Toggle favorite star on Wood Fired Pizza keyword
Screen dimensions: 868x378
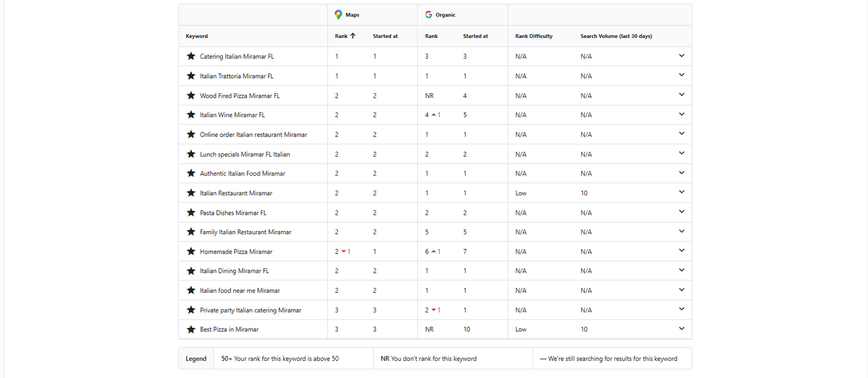191,95
